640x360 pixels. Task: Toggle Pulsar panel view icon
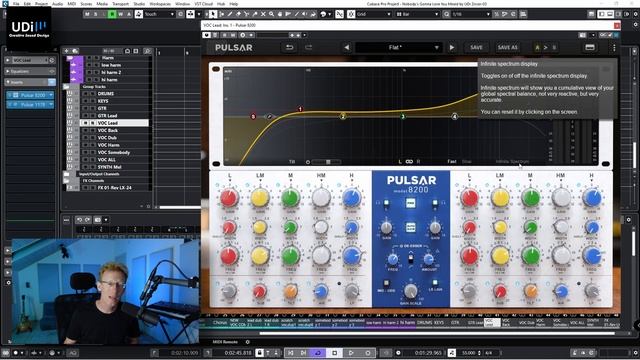(590, 47)
